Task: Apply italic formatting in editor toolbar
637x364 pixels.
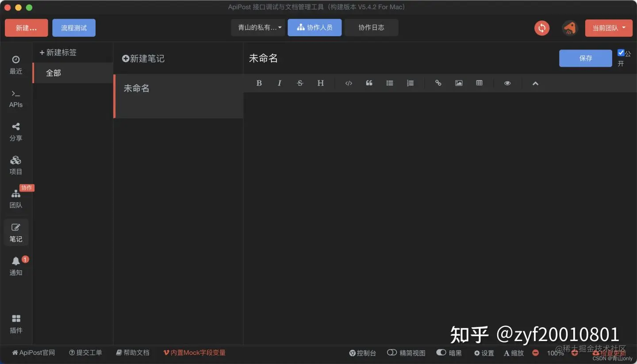Action: (x=280, y=83)
